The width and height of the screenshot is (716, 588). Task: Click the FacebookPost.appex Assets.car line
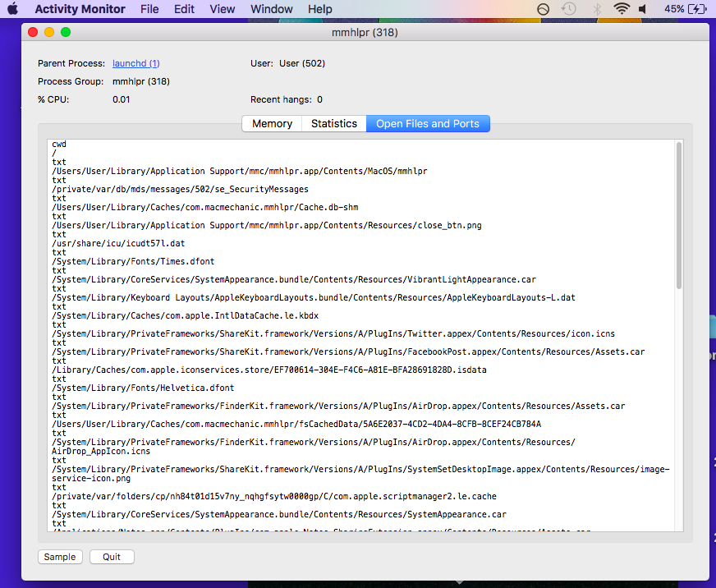click(348, 351)
